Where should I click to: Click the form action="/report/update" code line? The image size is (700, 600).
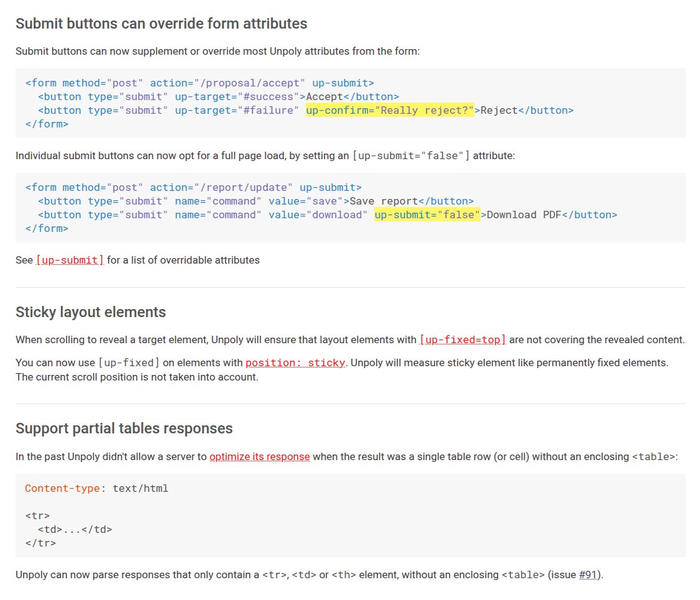pyautogui.click(x=193, y=188)
